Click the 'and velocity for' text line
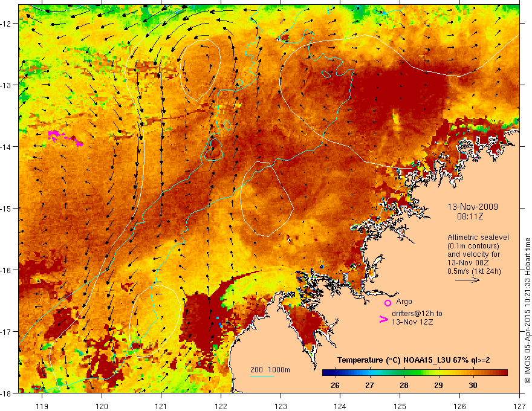This screenshot has height=411, width=532. click(x=473, y=254)
